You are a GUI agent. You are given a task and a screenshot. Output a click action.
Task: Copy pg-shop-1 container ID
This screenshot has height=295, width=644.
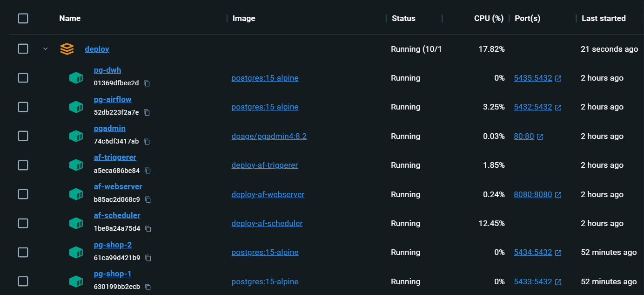[148, 287]
